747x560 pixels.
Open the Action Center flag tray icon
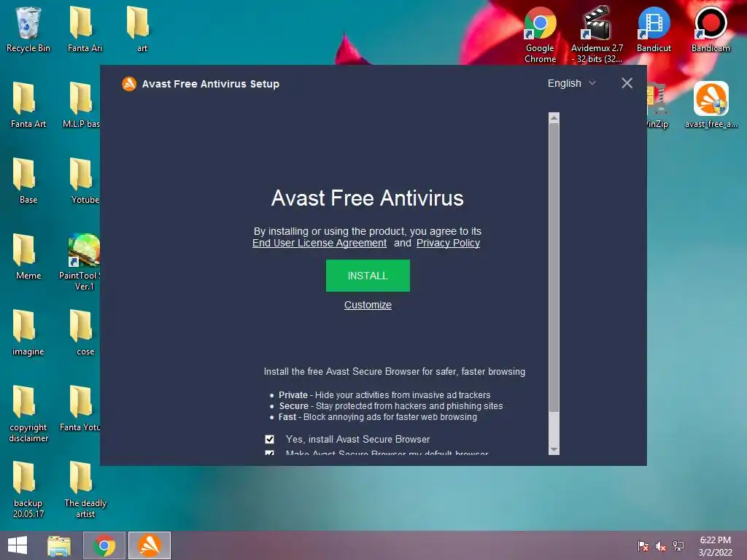click(643, 546)
